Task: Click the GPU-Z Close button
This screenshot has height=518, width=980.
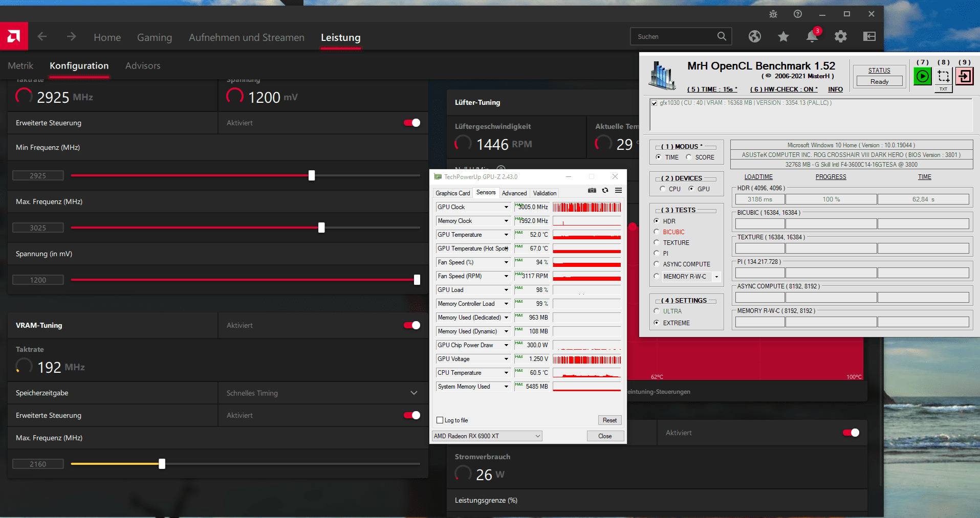Action: (605, 436)
